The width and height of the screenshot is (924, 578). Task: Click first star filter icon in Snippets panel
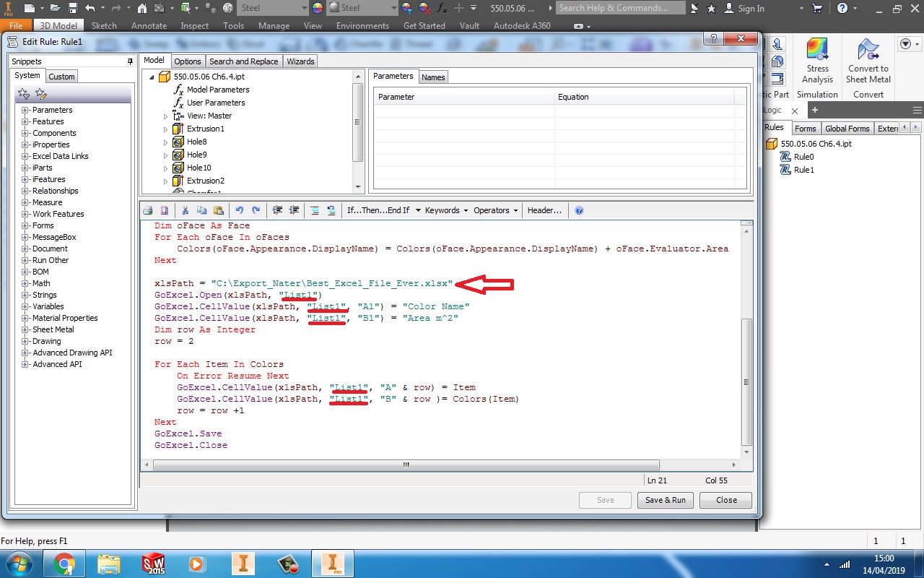point(23,93)
